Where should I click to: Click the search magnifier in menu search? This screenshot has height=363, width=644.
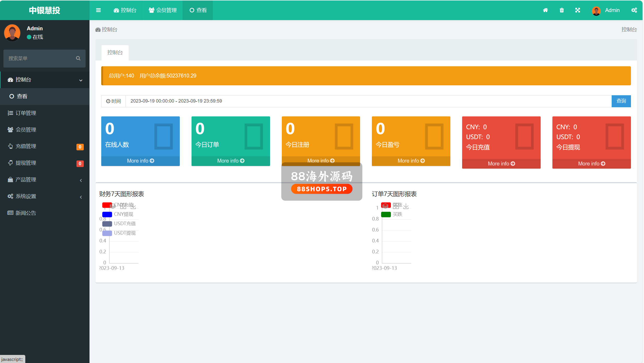[78, 58]
